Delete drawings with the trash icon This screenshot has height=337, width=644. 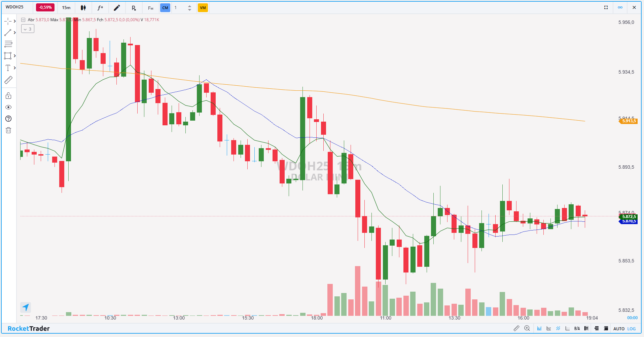(8, 130)
